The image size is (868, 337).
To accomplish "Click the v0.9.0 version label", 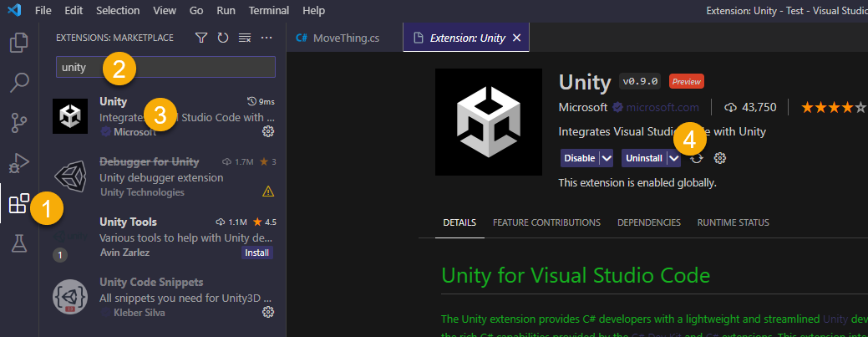I will (640, 81).
